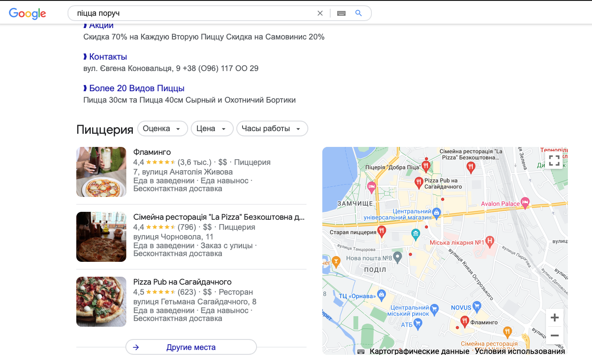The height and width of the screenshot is (364, 592).
Task: Click the Avalon Palace hotel pin
Action: click(x=525, y=203)
